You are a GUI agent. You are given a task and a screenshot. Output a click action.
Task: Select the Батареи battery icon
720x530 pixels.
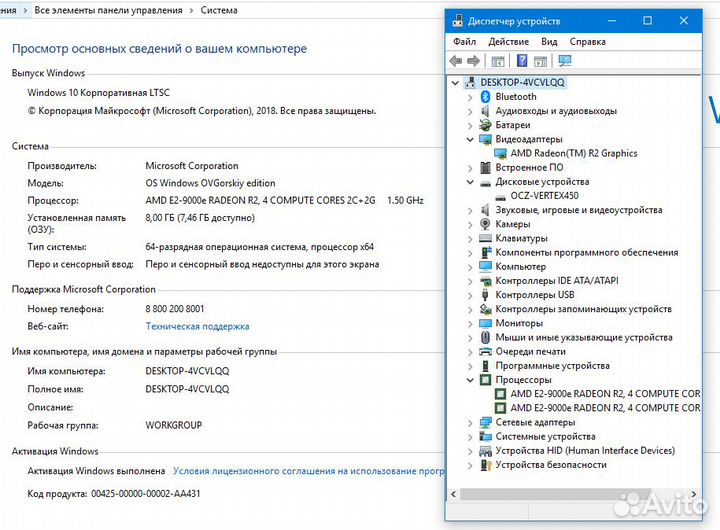coord(485,125)
